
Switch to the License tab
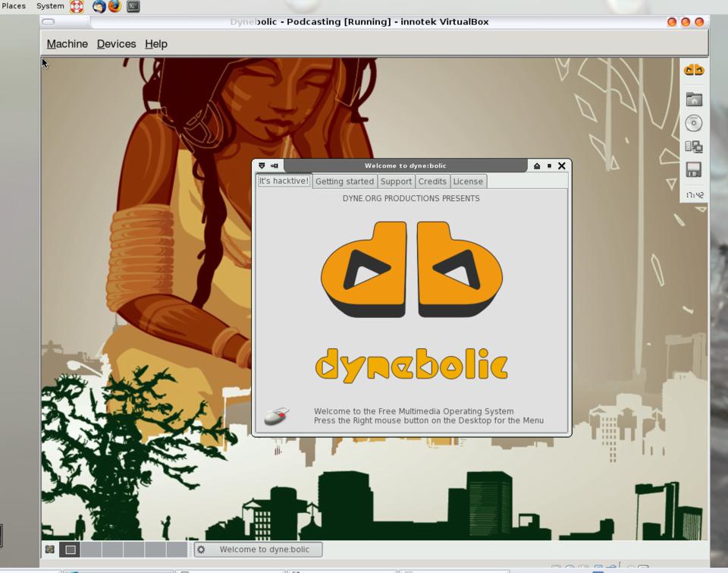pos(468,181)
